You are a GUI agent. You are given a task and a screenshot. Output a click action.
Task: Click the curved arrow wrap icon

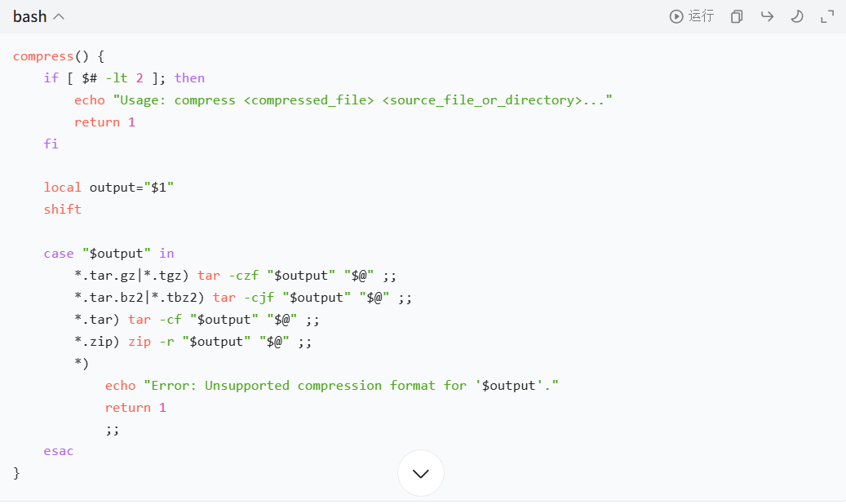[x=767, y=16]
